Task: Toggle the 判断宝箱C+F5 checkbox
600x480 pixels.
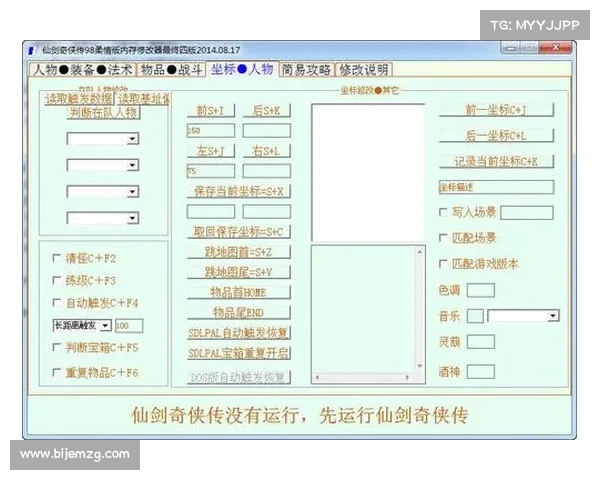Action: pyautogui.click(x=57, y=347)
